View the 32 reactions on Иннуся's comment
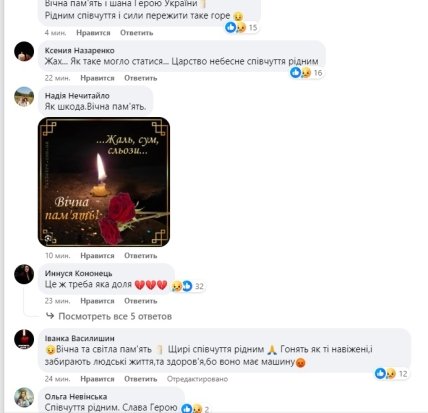 point(188,286)
